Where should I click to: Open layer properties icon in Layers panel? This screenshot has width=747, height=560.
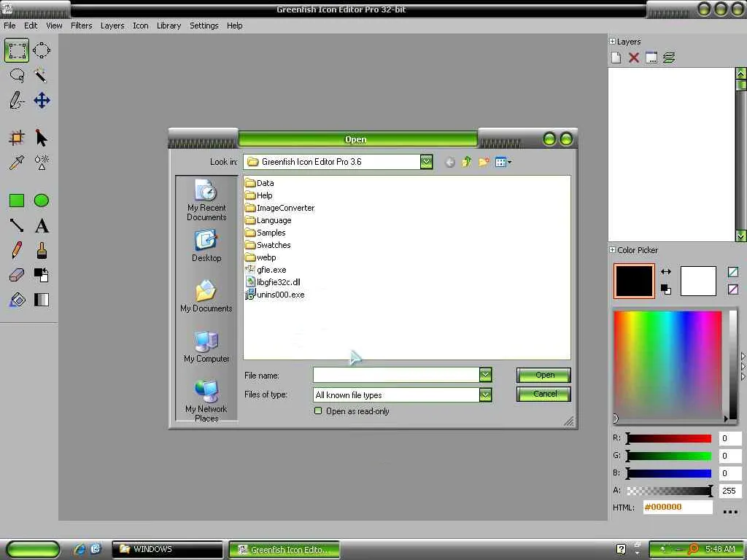coord(651,58)
